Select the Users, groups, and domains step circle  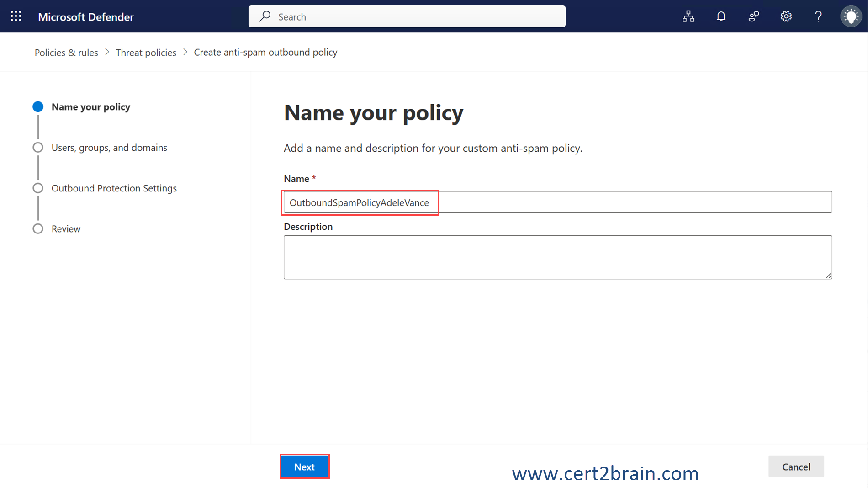(38, 148)
